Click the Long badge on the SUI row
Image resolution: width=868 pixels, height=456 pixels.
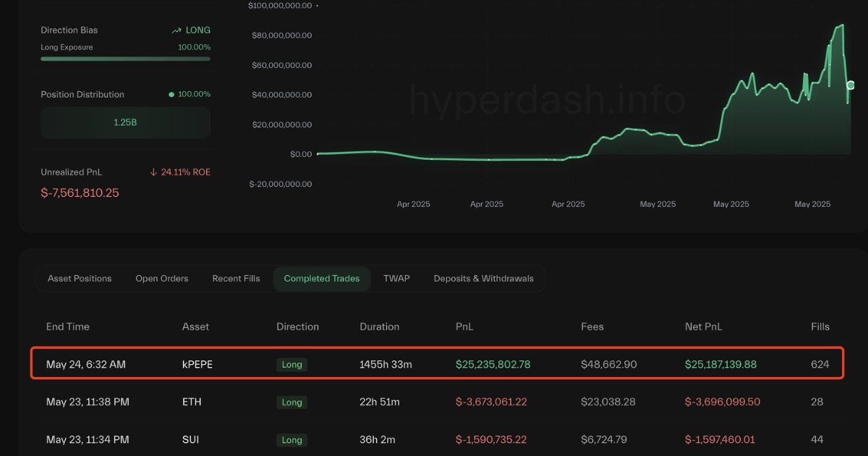point(292,440)
